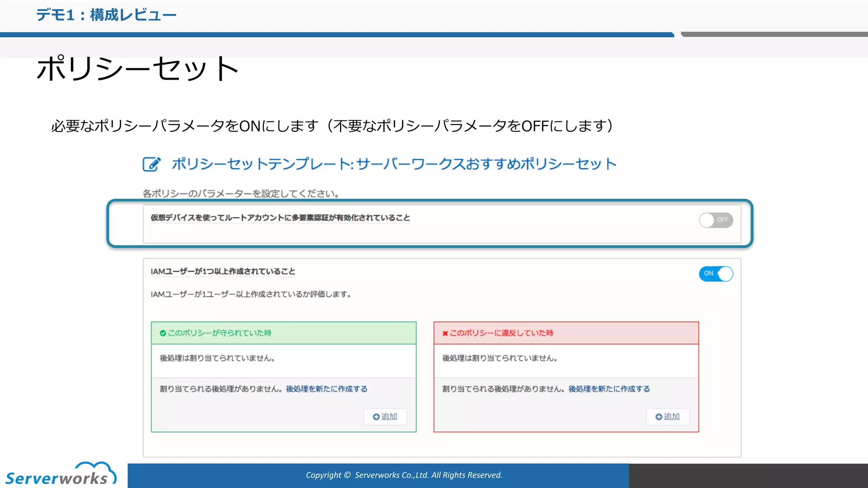The image size is (868, 488).
Task: Click the slide title ポリシーセット
Action: click(x=138, y=68)
